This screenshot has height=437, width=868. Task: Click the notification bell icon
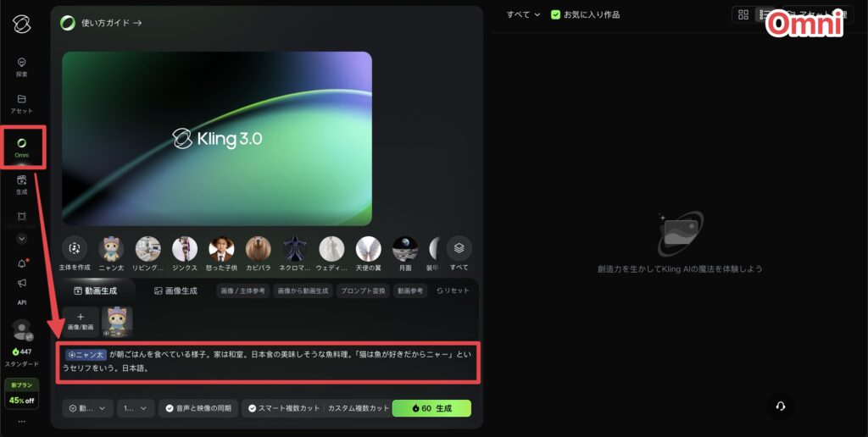[22, 263]
